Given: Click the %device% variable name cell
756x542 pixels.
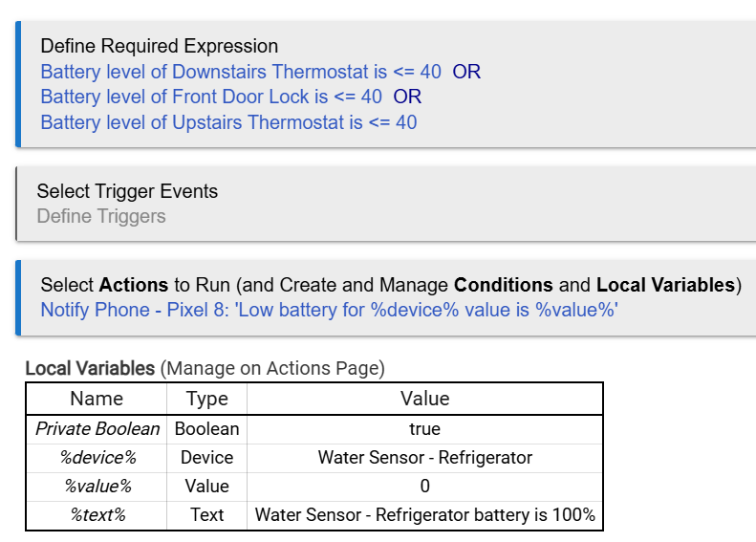Looking at the screenshot, I should tap(97, 458).
